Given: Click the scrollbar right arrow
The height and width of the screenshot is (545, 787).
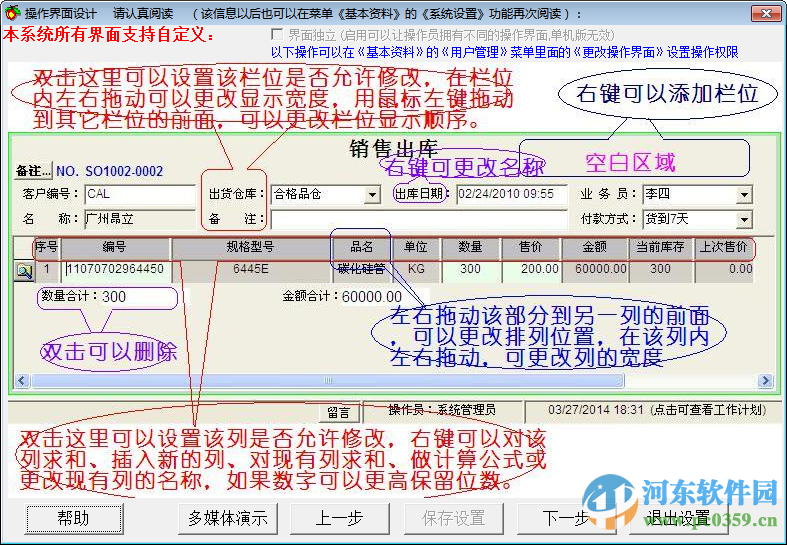Looking at the screenshot, I should (x=765, y=380).
